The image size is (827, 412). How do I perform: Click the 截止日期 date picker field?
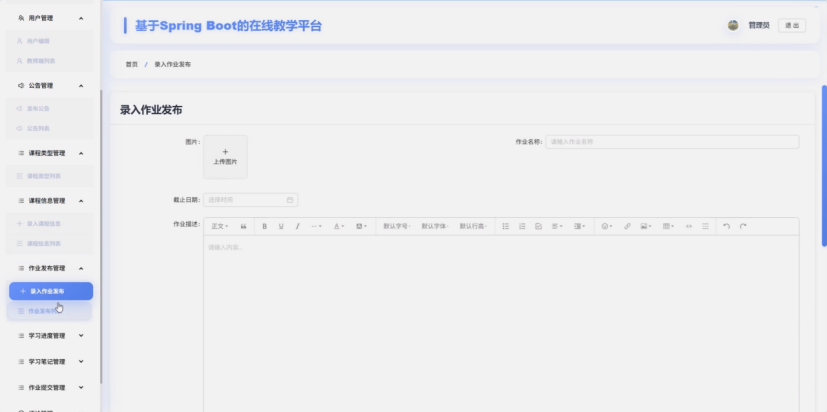[251, 200]
